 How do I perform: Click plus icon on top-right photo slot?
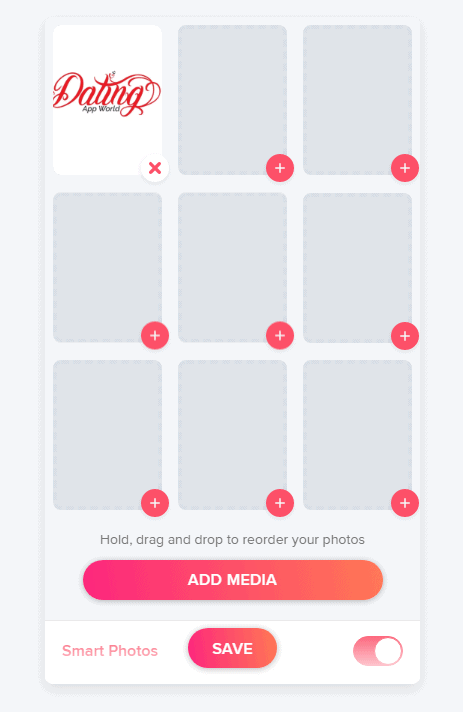click(x=405, y=168)
